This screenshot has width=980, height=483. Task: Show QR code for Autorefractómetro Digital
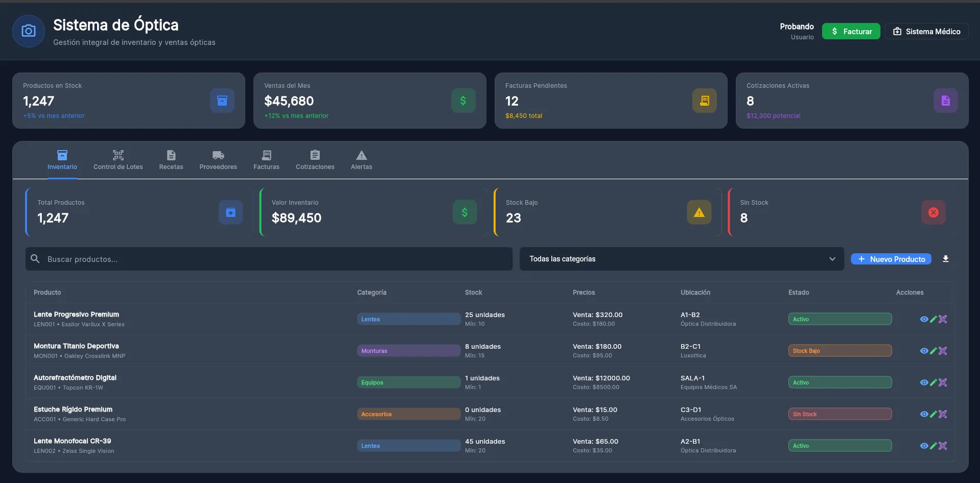point(943,382)
